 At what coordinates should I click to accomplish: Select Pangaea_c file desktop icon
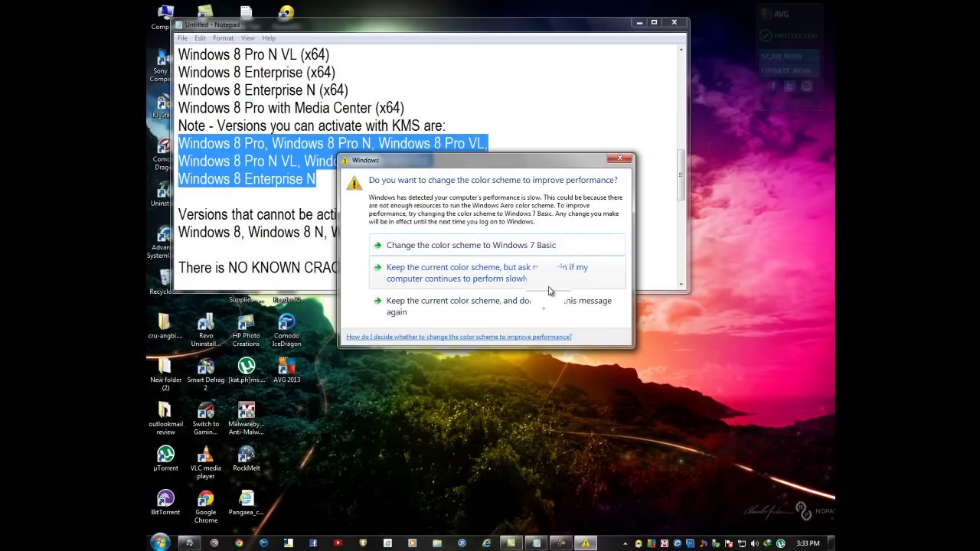click(x=246, y=503)
